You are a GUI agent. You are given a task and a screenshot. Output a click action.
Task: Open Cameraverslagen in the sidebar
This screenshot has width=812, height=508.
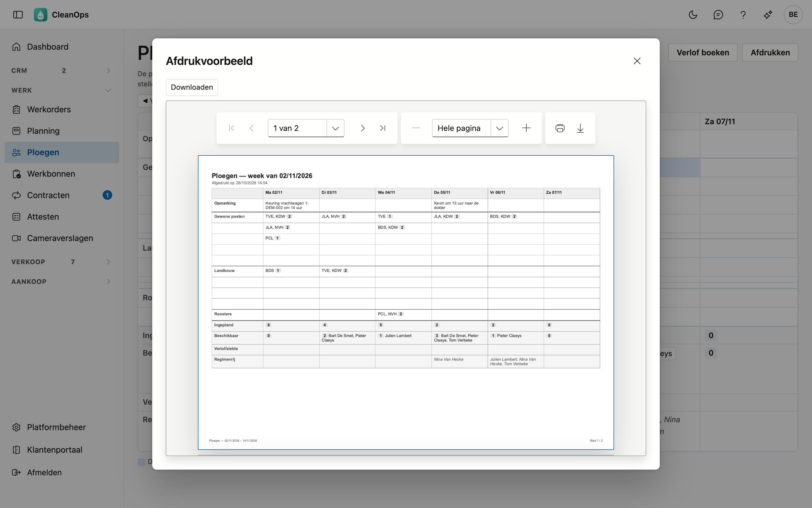point(62,238)
